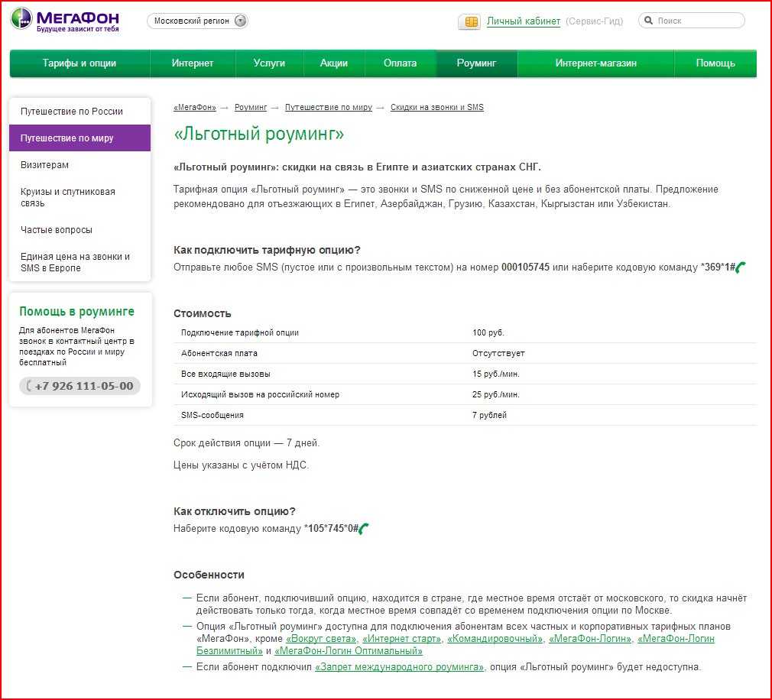772x700 pixels.
Task: Select Путешествие по России in sidebar
Action: pos(79,112)
